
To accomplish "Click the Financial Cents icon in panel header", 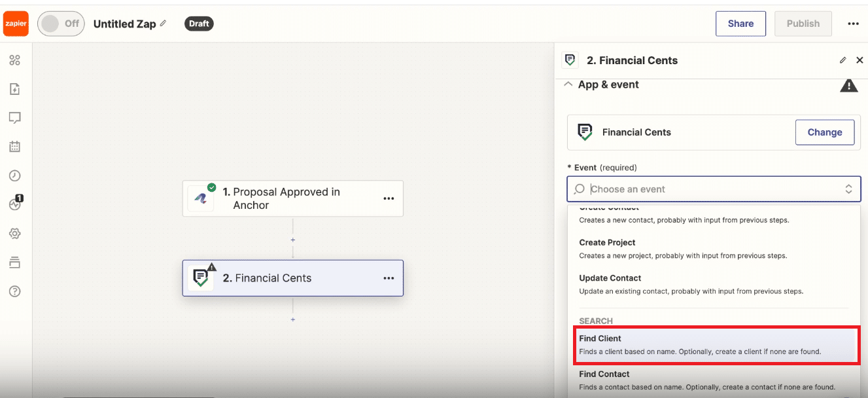I will [570, 60].
